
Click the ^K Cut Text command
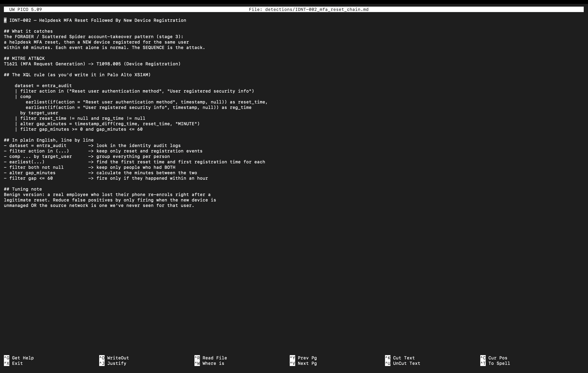click(x=400, y=358)
